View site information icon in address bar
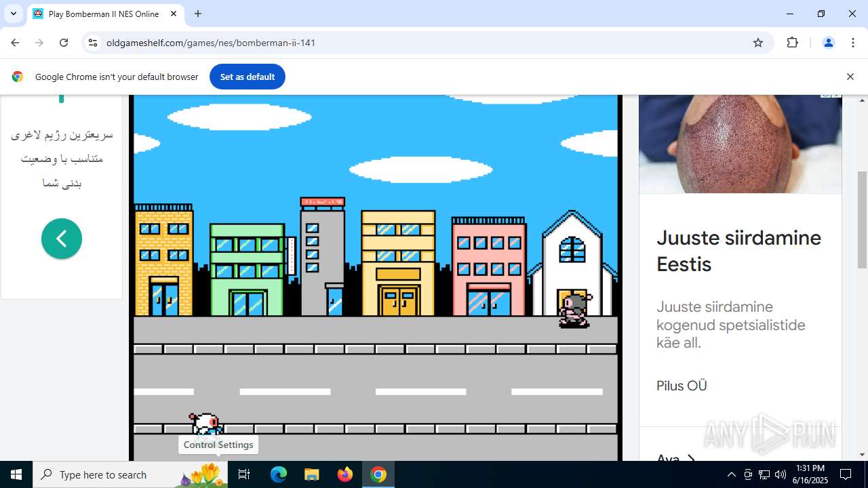The width and height of the screenshot is (868, 488). point(93,43)
